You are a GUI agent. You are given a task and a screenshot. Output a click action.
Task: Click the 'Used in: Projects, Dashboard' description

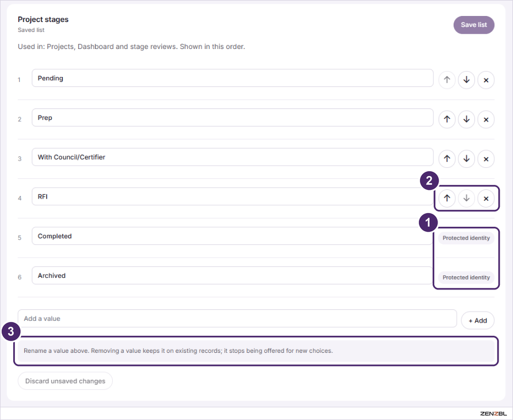point(131,47)
